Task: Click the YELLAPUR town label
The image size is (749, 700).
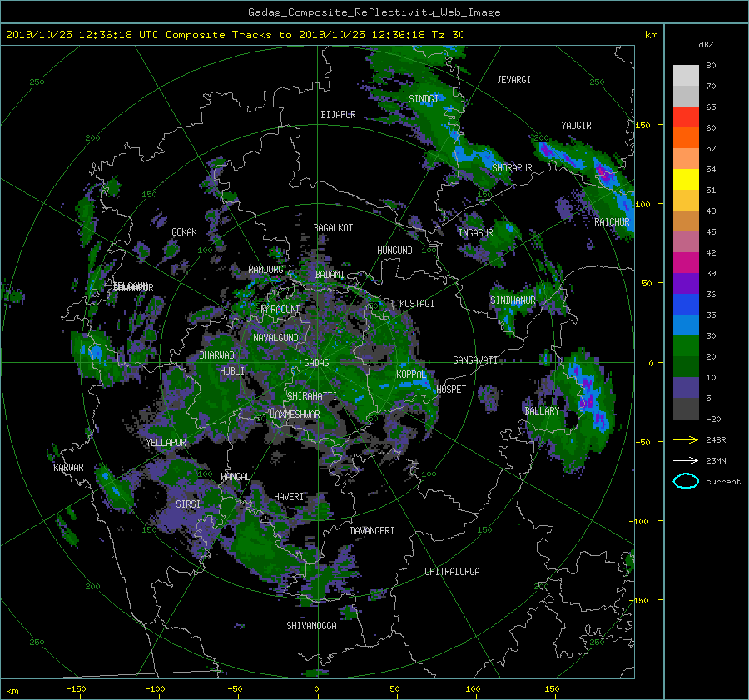Action: [166, 443]
